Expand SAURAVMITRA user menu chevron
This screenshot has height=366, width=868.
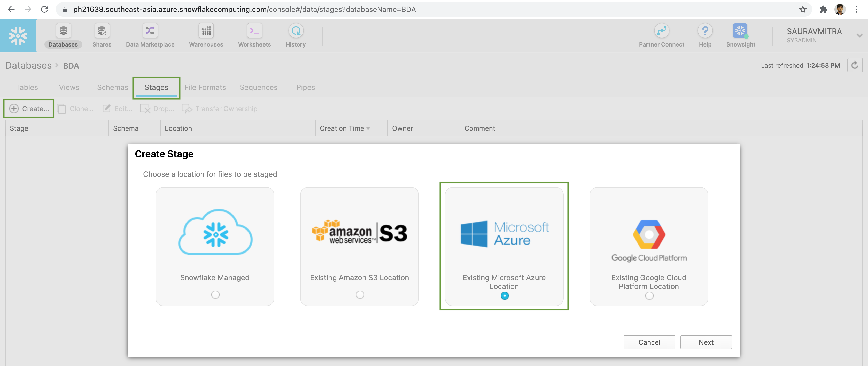[x=859, y=36]
